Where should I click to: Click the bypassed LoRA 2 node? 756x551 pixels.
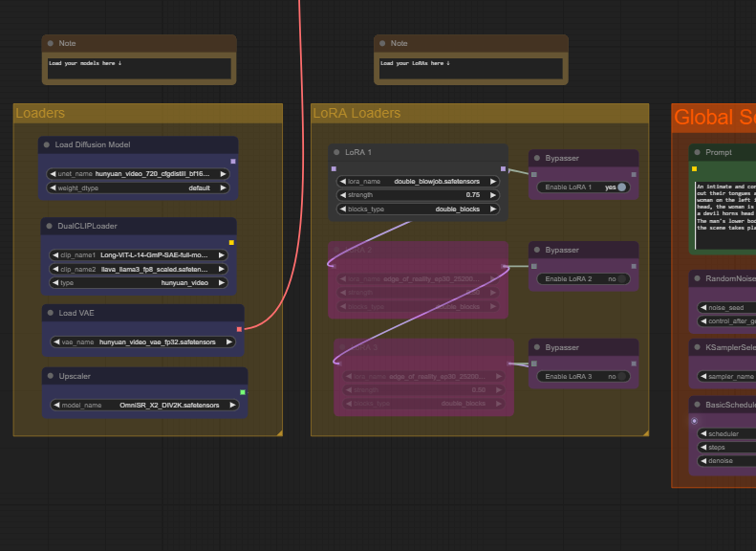pyautogui.click(x=418, y=280)
